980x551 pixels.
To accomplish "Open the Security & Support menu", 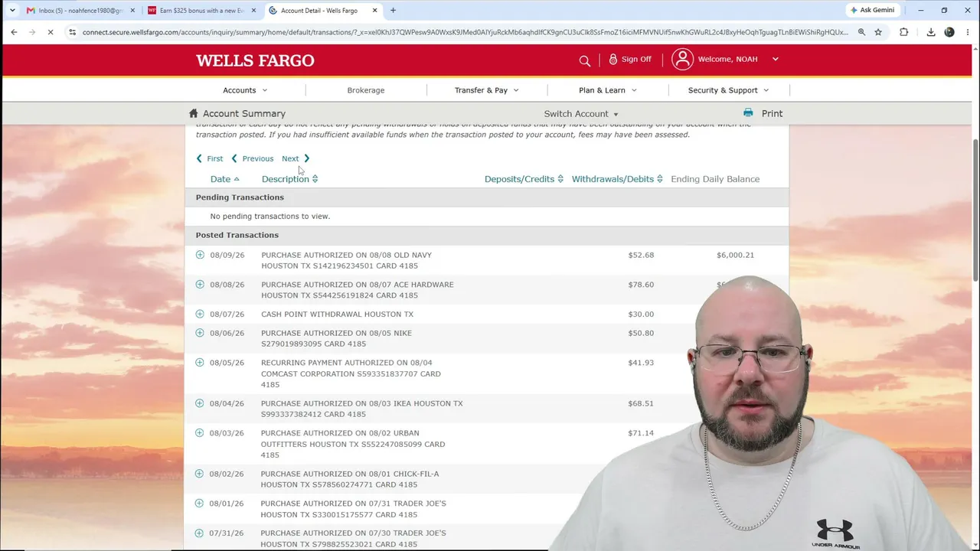I will point(728,90).
